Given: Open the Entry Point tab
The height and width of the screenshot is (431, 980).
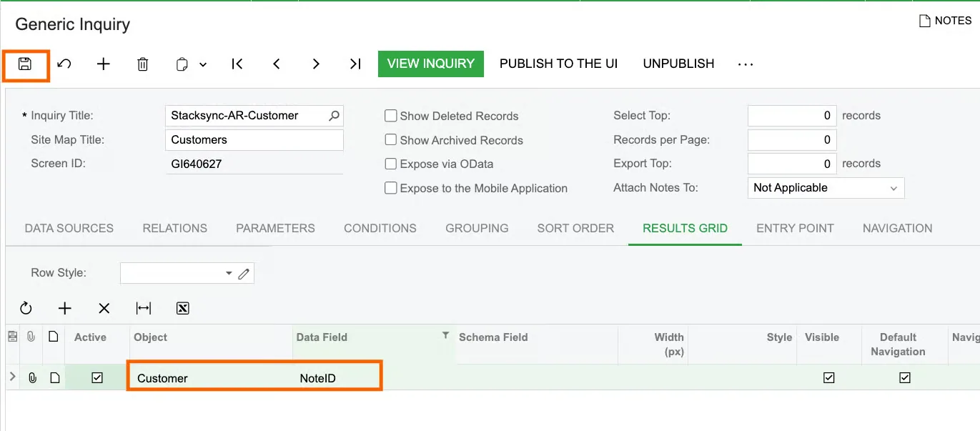Looking at the screenshot, I should point(795,228).
